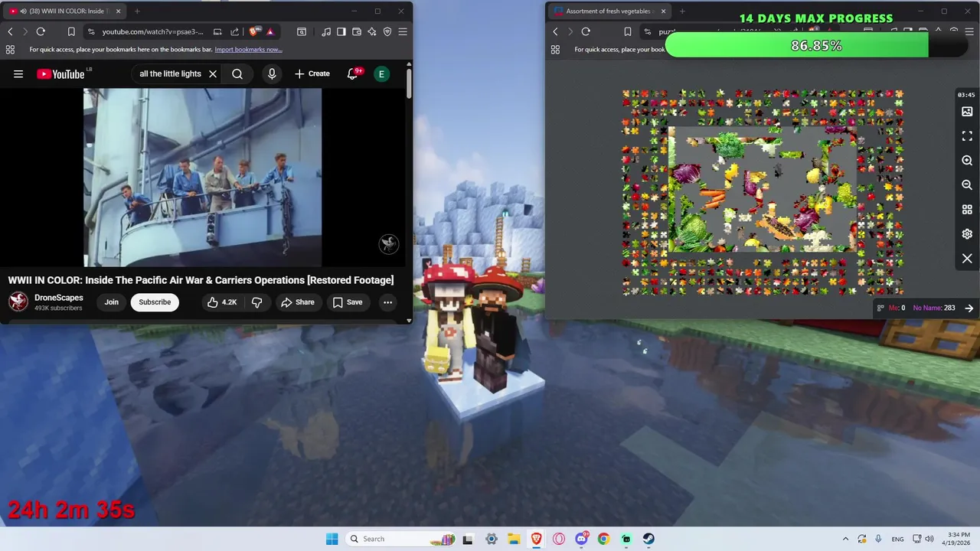Toggle the Brave sidebar panel
The image size is (980, 551).
[341, 31]
